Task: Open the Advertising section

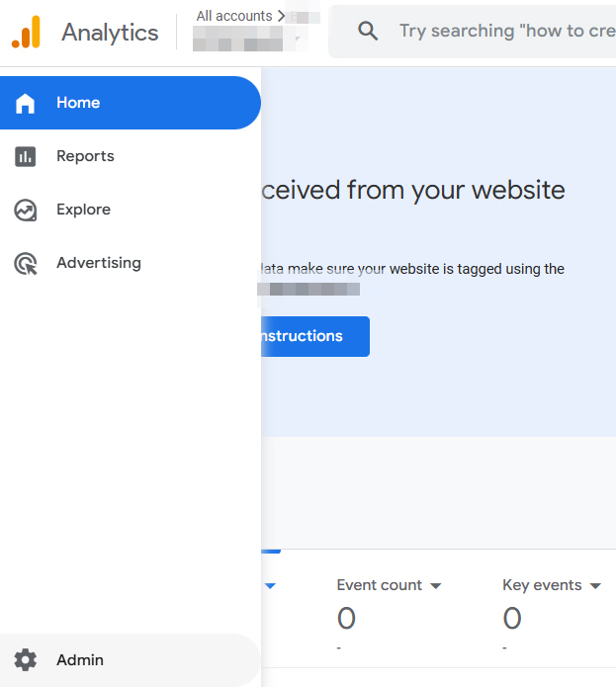Action: click(x=131, y=263)
